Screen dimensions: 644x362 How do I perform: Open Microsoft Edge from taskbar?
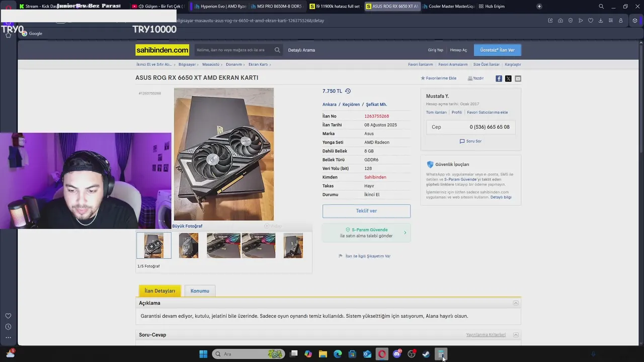tap(338, 354)
